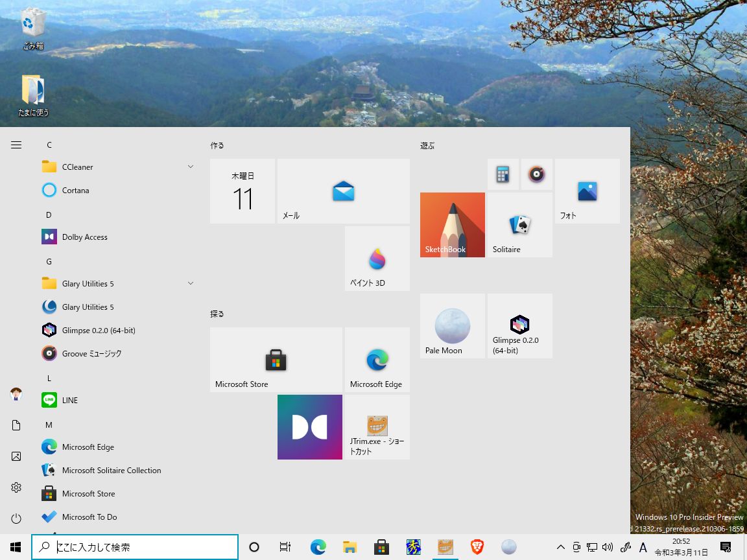Click the letter D section header
Viewport: 747px width, 560px height.
(49, 215)
